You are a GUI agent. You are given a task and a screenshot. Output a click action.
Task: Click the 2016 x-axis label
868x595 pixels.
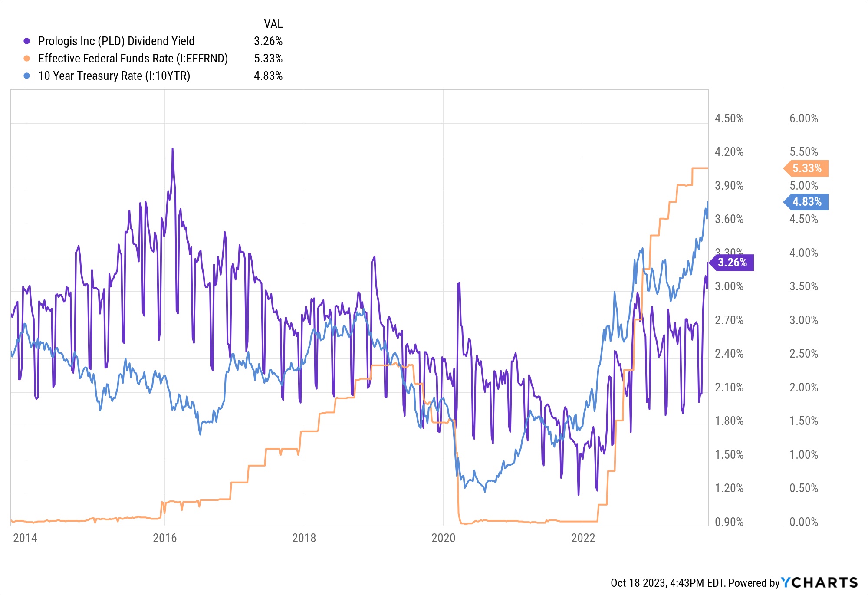[165, 538]
